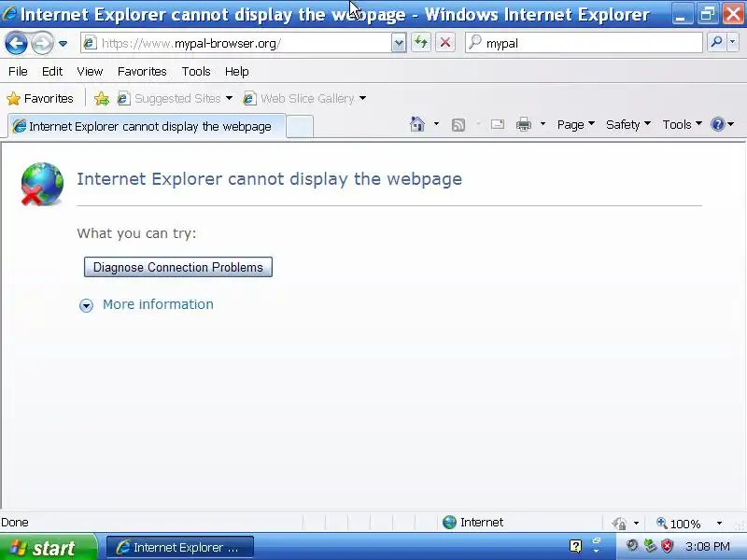Open the Favorites star button
Viewport: 747px width, 560px height.
click(40, 99)
